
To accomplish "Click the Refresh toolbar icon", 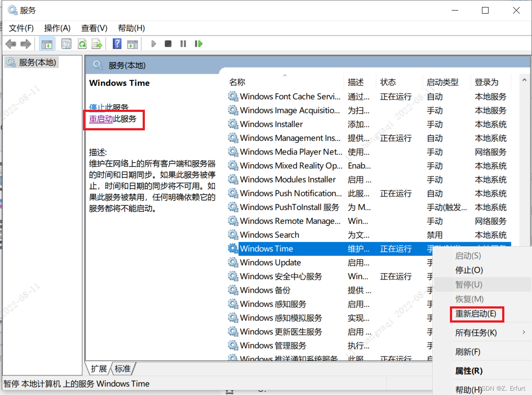I will click(x=82, y=44).
